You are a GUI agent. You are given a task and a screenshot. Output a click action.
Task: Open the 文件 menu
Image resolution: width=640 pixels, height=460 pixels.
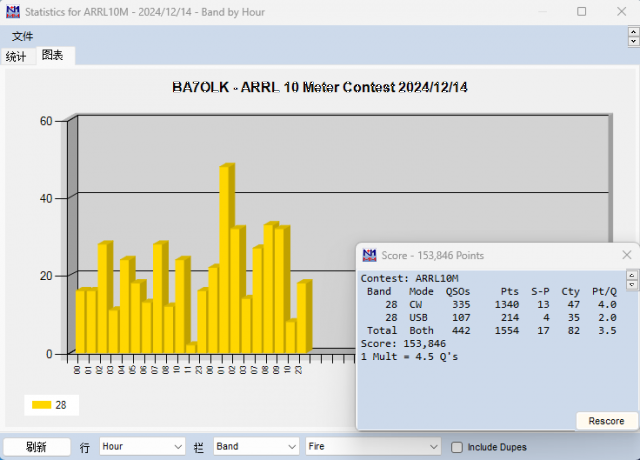point(22,36)
